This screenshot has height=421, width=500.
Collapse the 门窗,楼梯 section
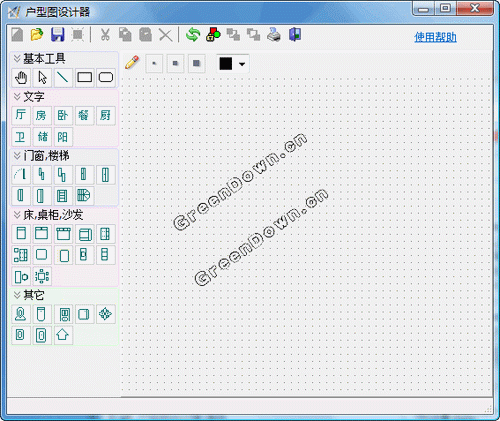coord(17,155)
